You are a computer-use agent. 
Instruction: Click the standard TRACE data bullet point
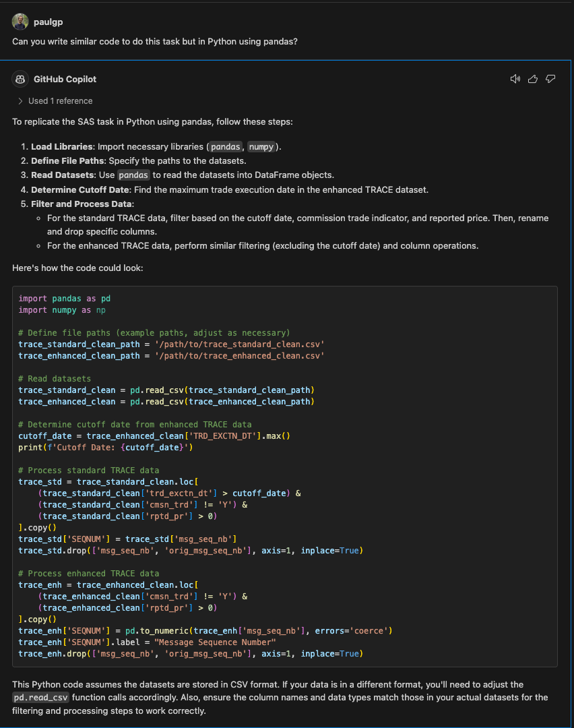pyautogui.click(x=297, y=224)
